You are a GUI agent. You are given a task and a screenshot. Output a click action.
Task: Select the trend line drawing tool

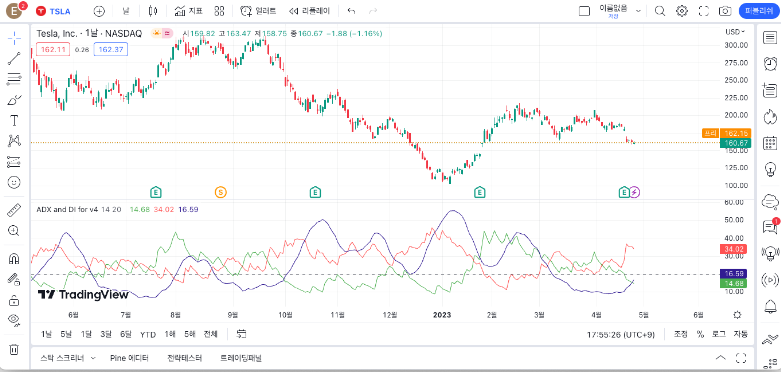14,58
